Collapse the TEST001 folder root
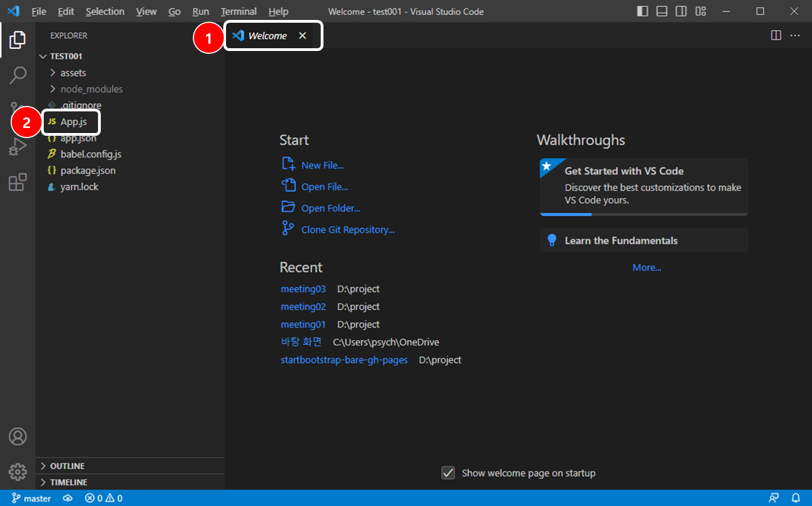The height and width of the screenshot is (506, 812). (x=130, y=56)
